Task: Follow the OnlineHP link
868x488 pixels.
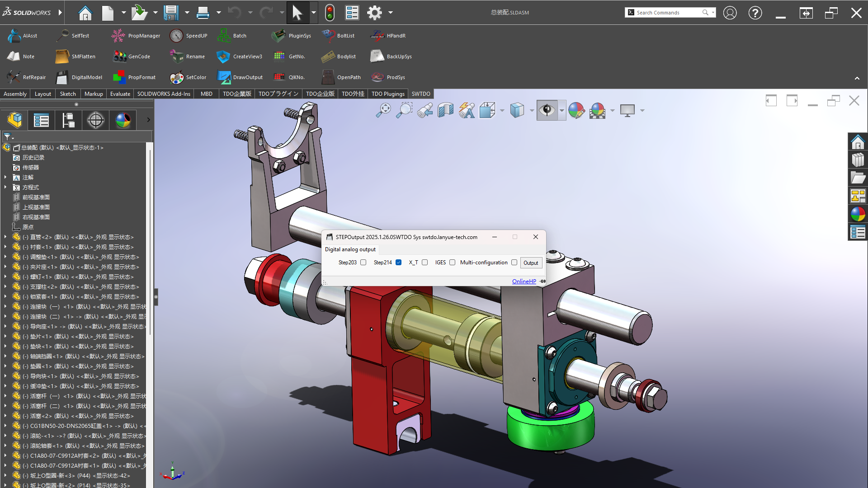Action: tap(524, 281)
